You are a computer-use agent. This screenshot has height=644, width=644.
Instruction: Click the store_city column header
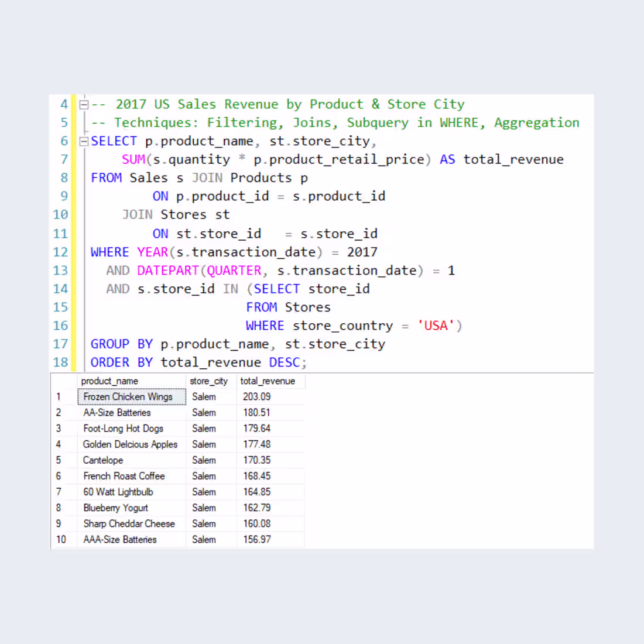[208, 381]
